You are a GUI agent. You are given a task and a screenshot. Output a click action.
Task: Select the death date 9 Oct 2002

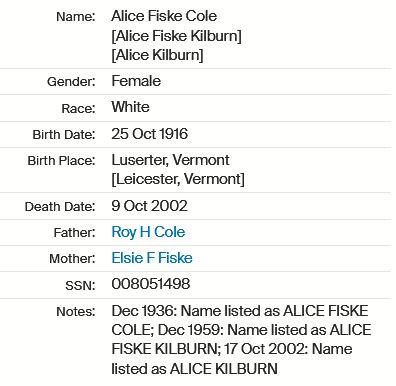[x=149, y=206]
